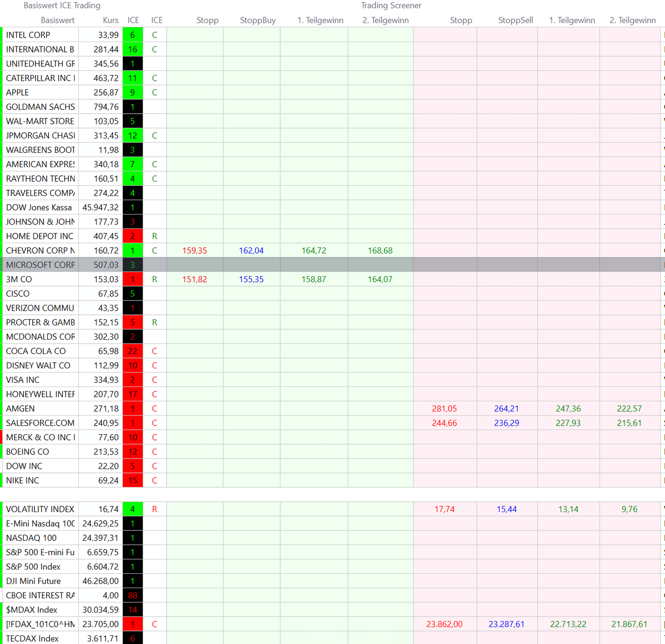Click CBOE INTEREST ICE value 88
The image size is (665, 644).
[132, 595]
